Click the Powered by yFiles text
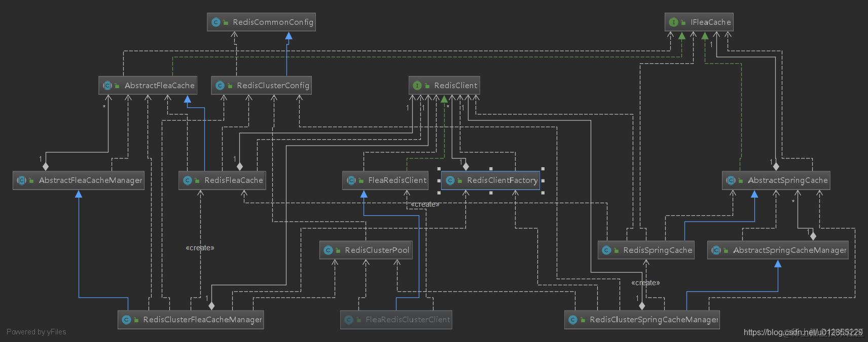 coord(37,332)
